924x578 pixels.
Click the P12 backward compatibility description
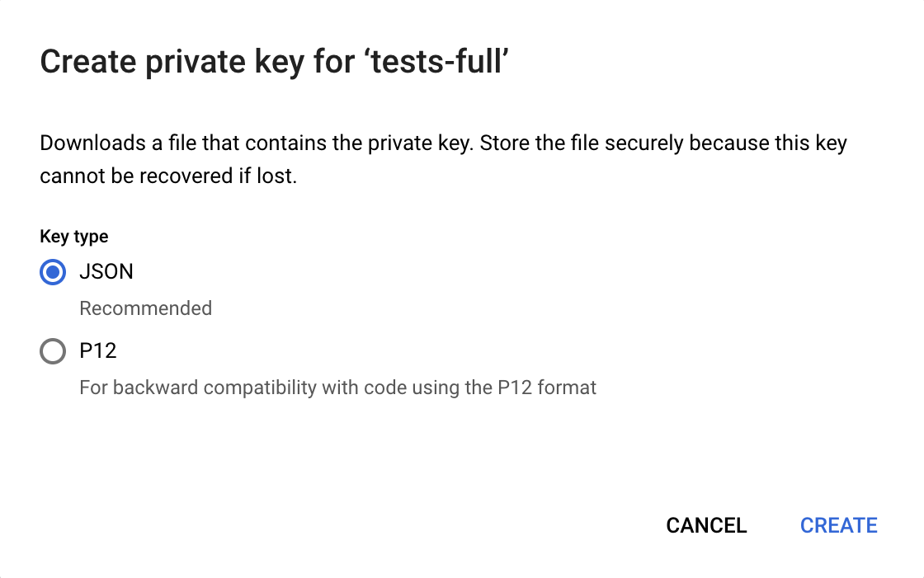tap(337, 388)
